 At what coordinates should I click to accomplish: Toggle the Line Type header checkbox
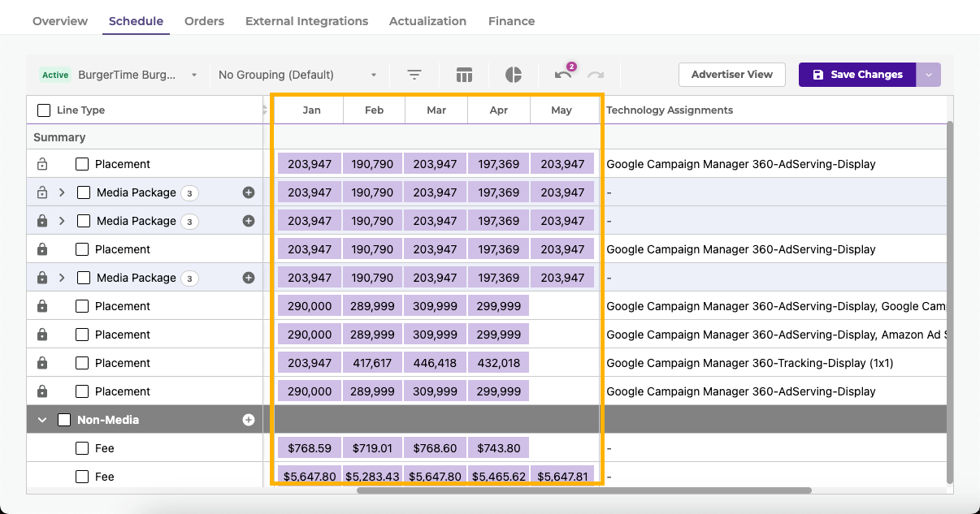44,110
